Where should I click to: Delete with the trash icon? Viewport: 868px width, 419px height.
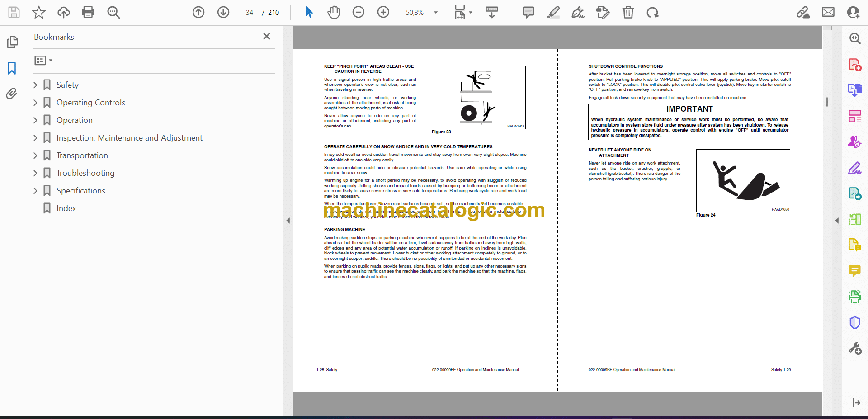click(x=628, y=12)
